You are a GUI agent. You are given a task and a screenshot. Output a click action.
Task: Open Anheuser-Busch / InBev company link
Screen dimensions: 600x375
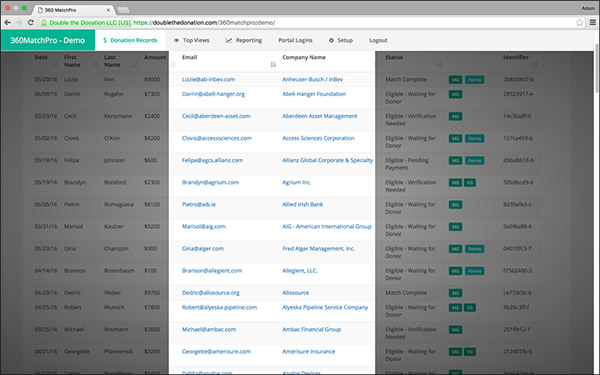313,80
